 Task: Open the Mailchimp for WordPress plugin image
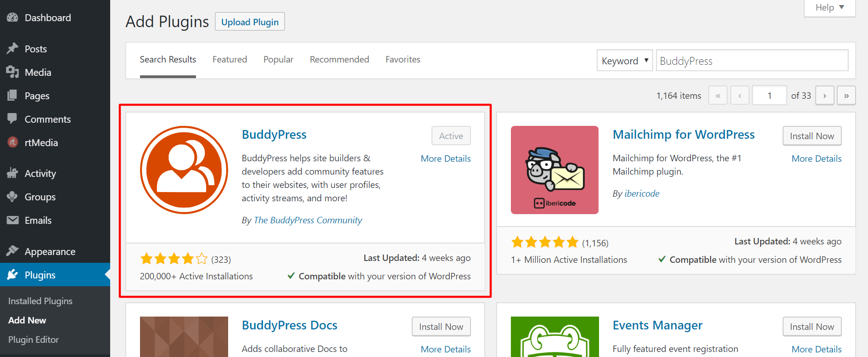(554, 170)
